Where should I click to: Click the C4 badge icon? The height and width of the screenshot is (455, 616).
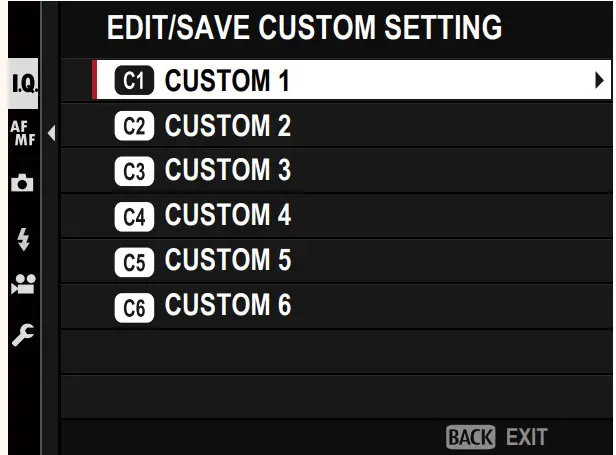click(x=134, y=217)
